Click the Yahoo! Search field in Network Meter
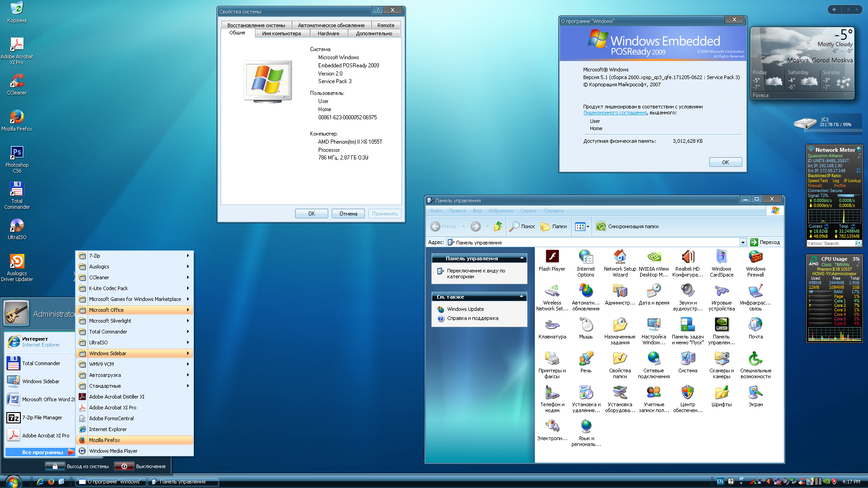This screenshot has height=488, width=868. (x=830, y=243)
